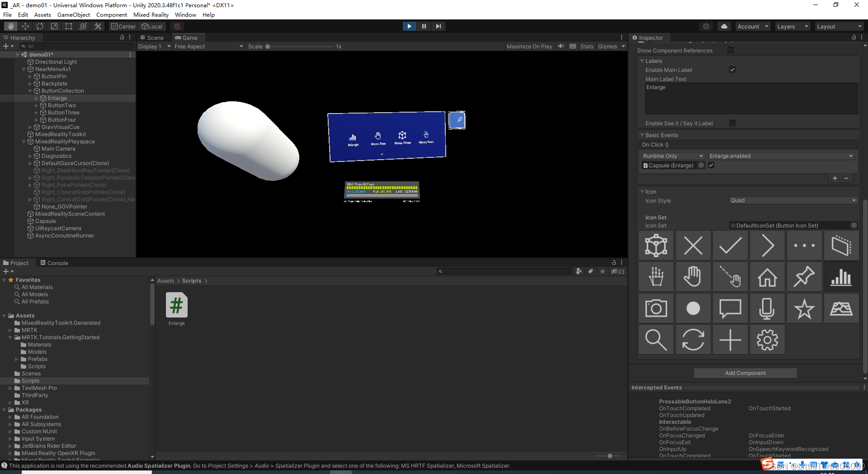Choose the magnifier icon in icon set
Image resolution: width=868 pixels, height=474 pixels.
tap(656, 339)
